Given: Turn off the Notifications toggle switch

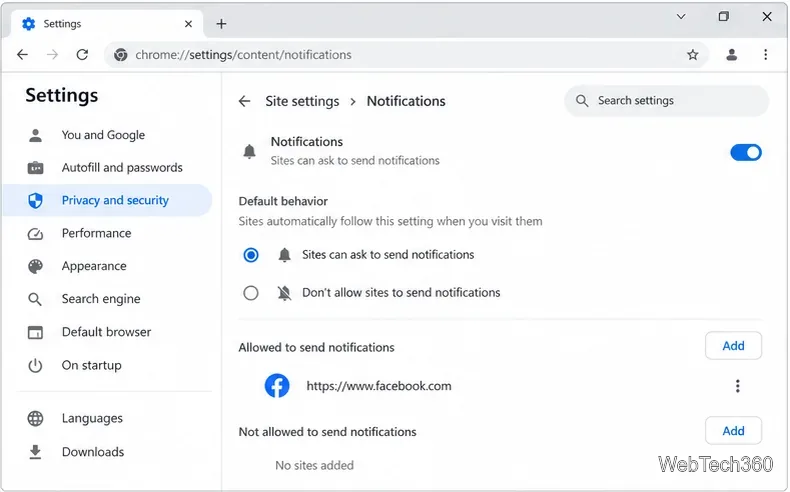Looking at the screenshot, I should [x=746, y=153].
